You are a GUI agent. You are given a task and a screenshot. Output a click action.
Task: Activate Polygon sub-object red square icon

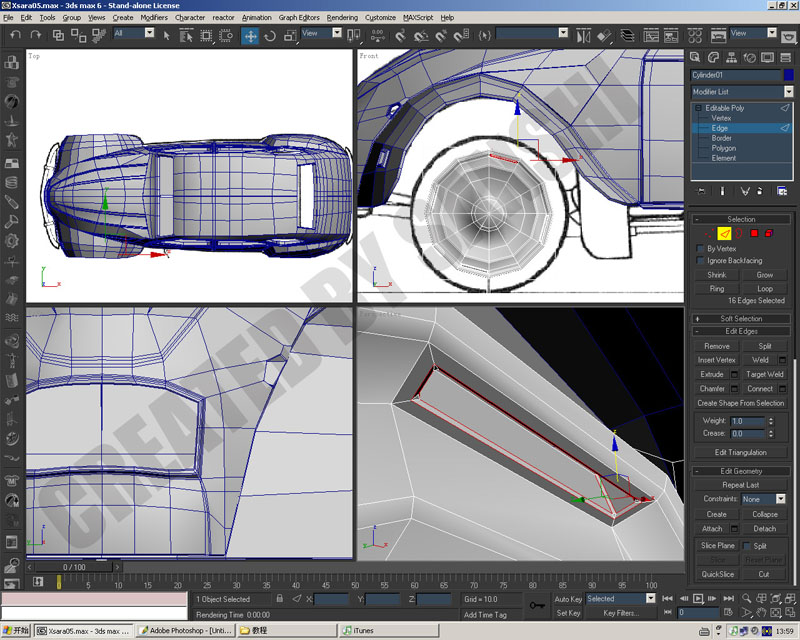pyautogui.click(x=754, y=233)
